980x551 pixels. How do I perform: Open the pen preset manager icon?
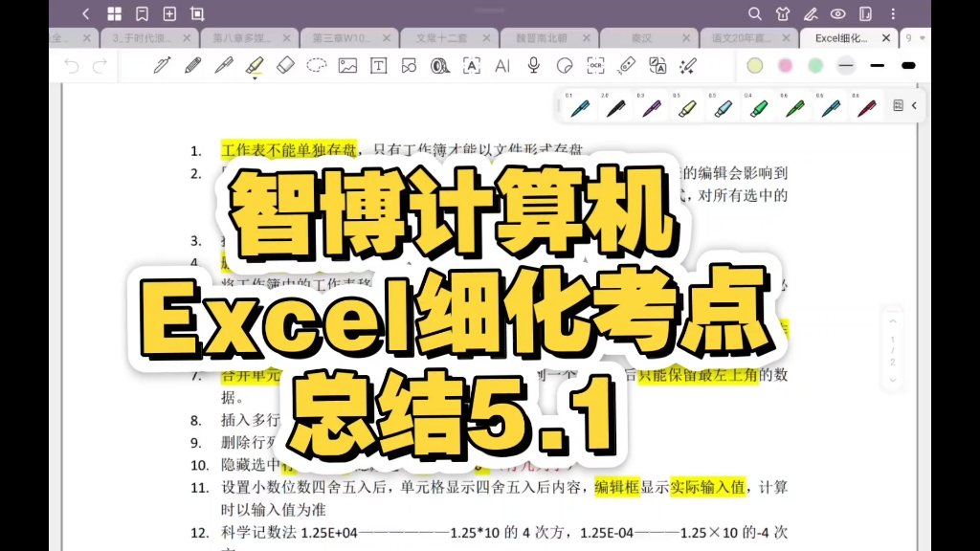coord(898,105)
